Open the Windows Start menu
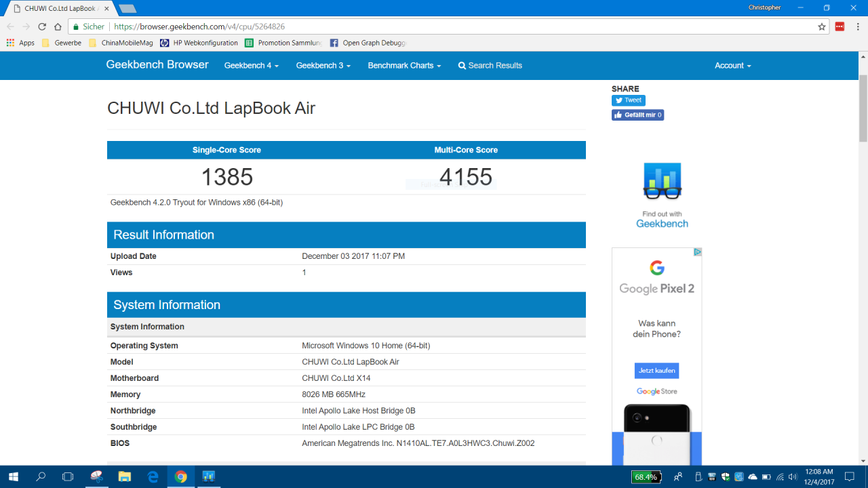The image size is (868, 488). point(13,476)
